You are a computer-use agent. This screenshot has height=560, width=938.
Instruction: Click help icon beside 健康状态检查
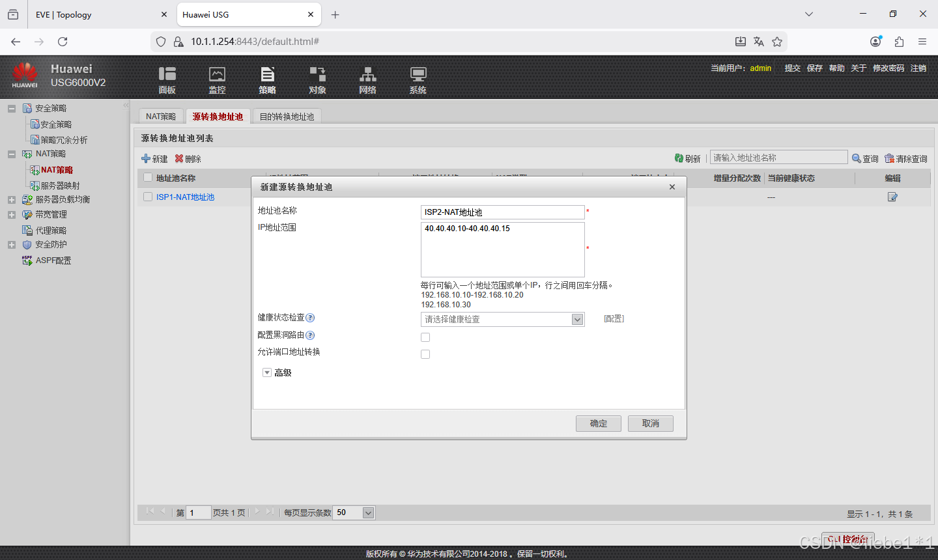tap(310, 318)
